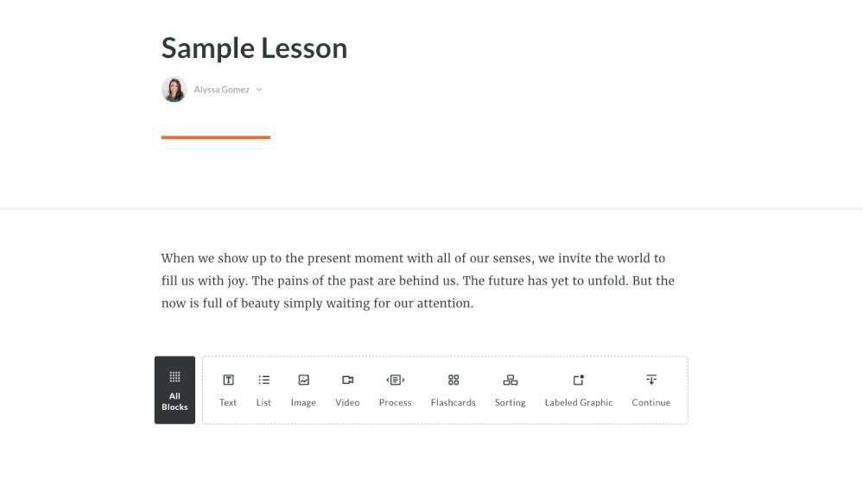Open the All Blocks library button
The image size is (863, 504).
(175, 390)
